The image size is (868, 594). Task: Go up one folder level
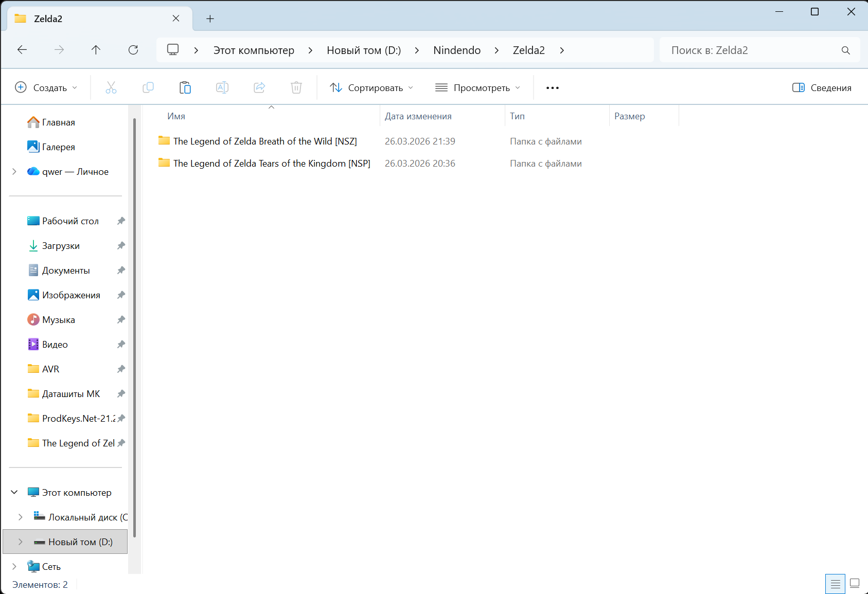96,50
